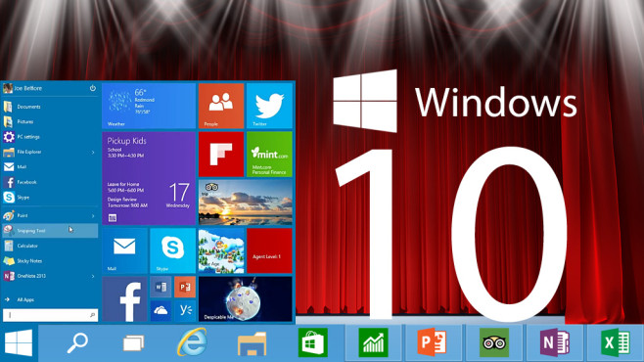
Task: Expand File Explorer jump list arrow
Action: (x=93, y=153)
